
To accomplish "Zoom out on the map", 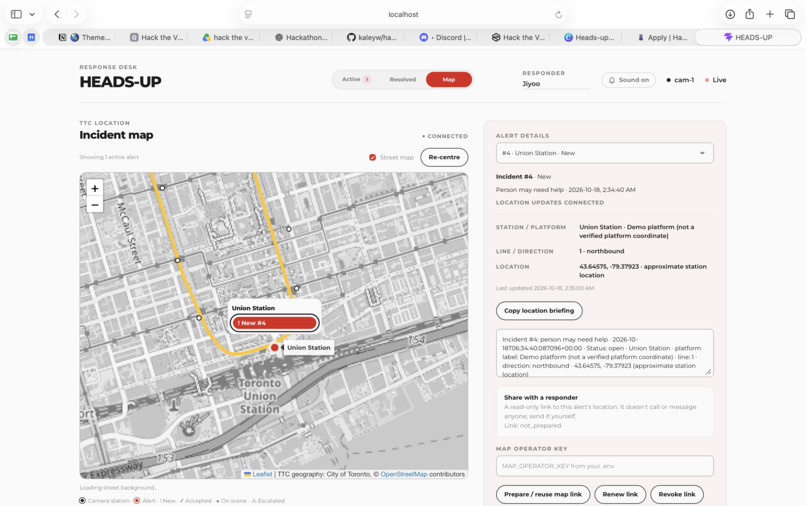I will click(x=95, y=205).
